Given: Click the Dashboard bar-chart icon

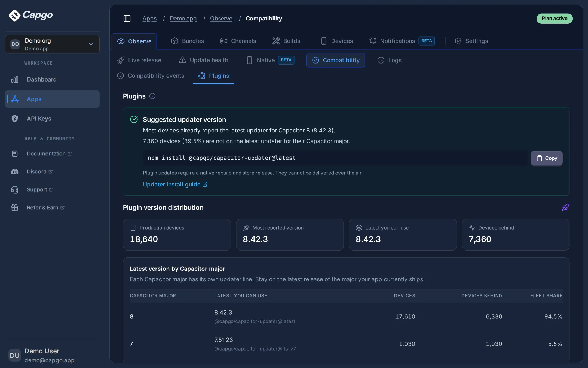Looking at the screenshot, I should point(15,79).
